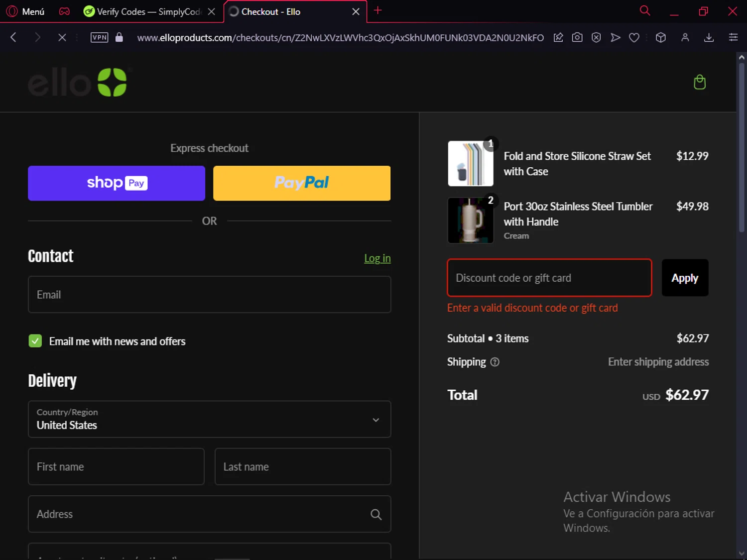Click the scroll up arrow of page scrollbar

coord(742,57)
